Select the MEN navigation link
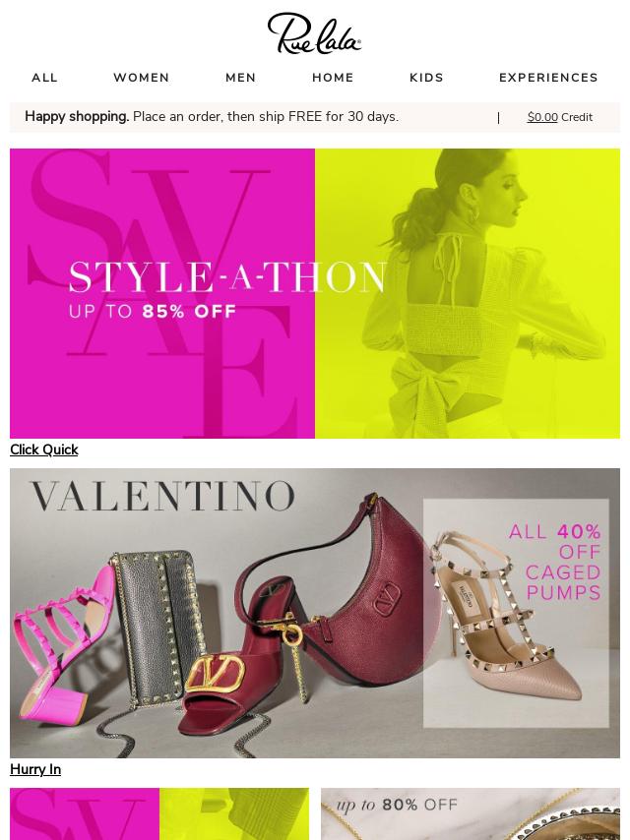Viewport: 630px width, 840px height. pos(240,78)
